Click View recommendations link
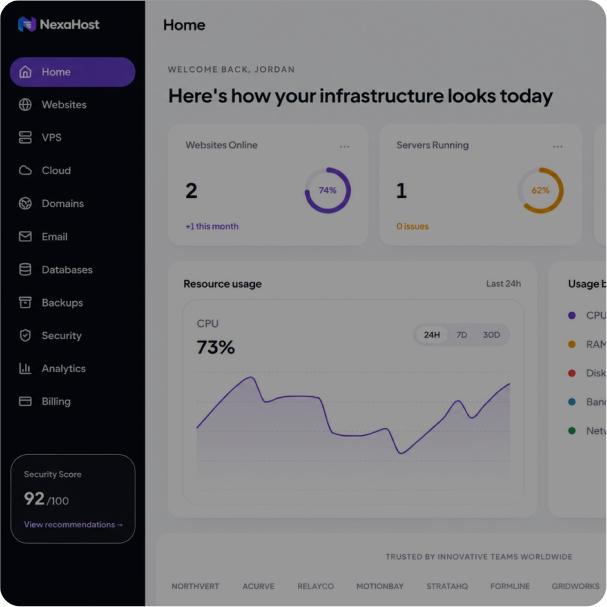This screenshot has height=607, width=607. point(73,525)
